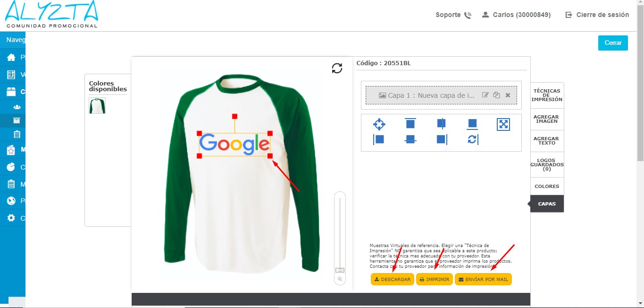Click the phone icon next to Soporte
644x308 pixels.
468,15
